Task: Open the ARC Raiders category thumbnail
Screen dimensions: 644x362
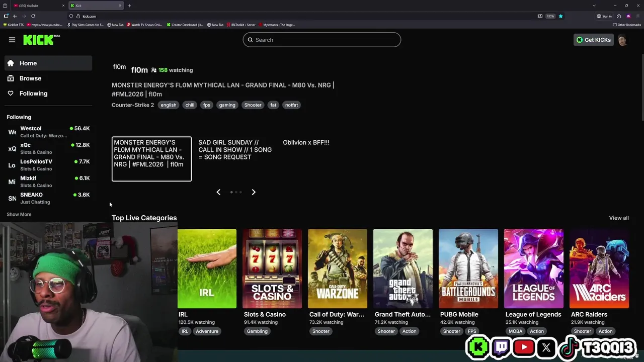Action: 599,268
